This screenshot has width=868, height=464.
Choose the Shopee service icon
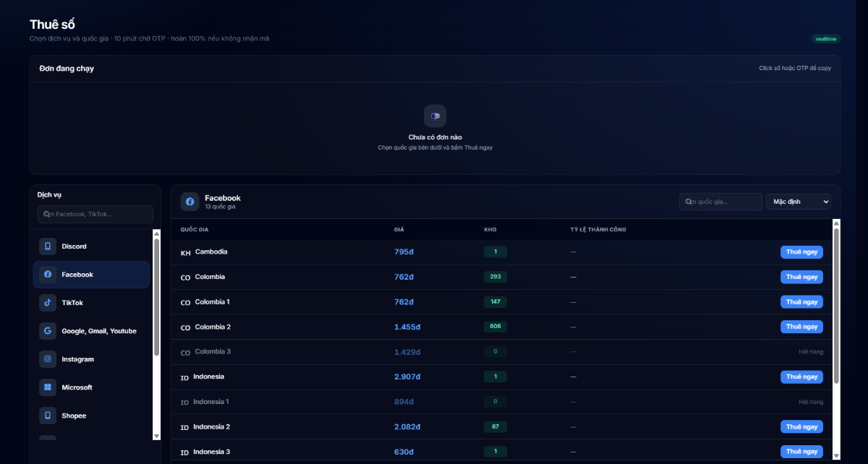click(48, 416)
